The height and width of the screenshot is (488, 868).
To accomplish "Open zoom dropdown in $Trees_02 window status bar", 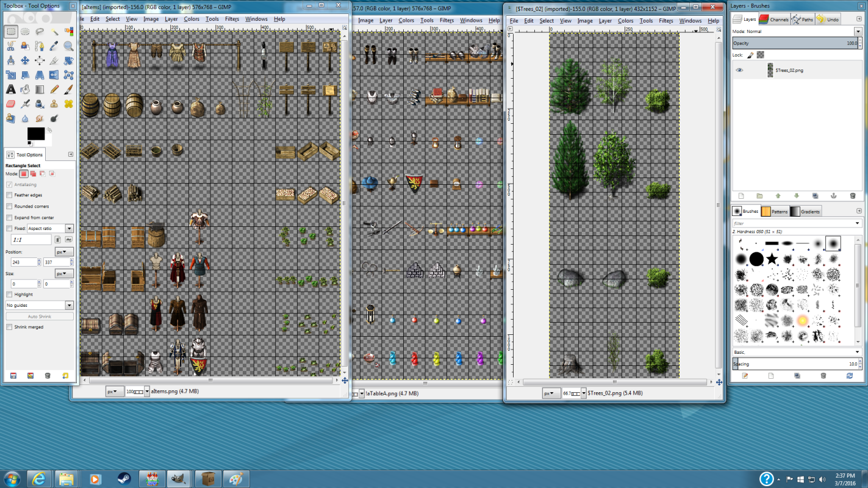I will [x=583, y=393].
